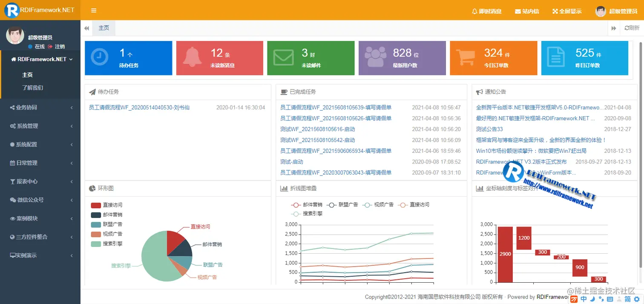
Task: Switch to the 主页 tab
Action: [x=103, y=27]
